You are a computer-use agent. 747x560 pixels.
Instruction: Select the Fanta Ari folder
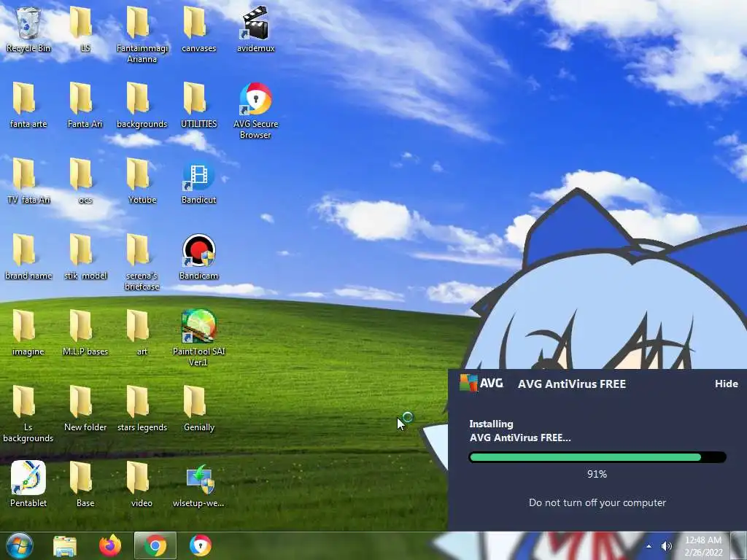(85, 105)
